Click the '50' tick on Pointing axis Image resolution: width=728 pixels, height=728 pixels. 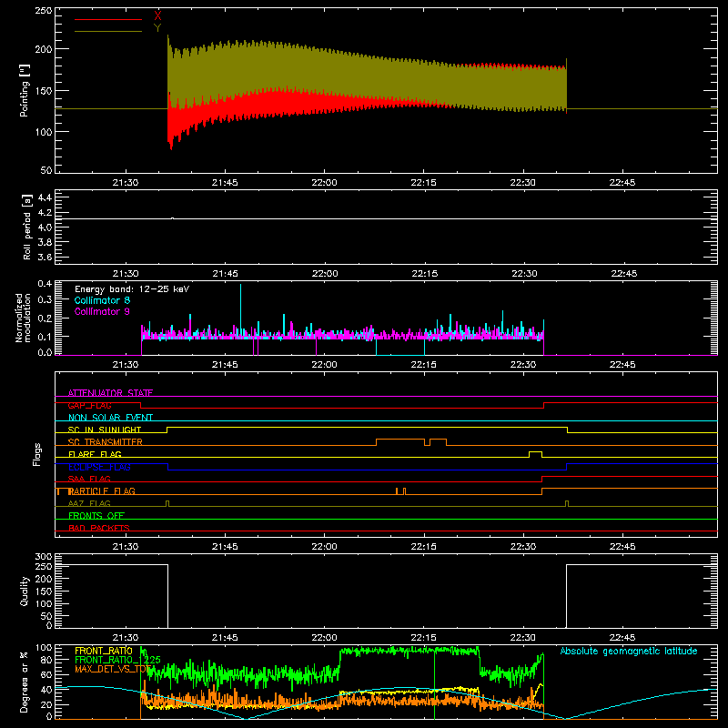tap(46, 170)
